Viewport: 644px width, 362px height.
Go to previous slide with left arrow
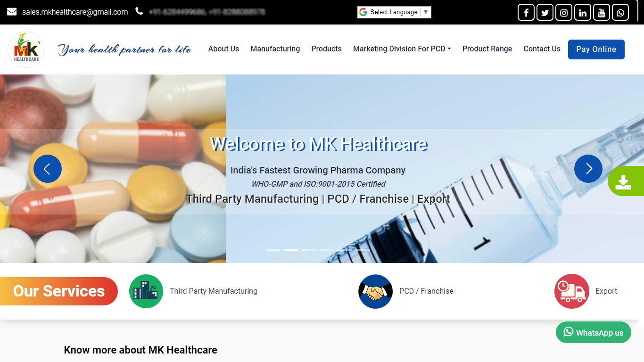tap(48, 169)
